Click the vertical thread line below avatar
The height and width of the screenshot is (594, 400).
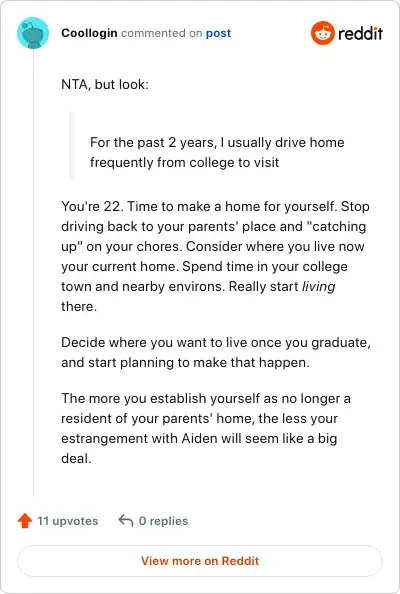click(33, 273)
